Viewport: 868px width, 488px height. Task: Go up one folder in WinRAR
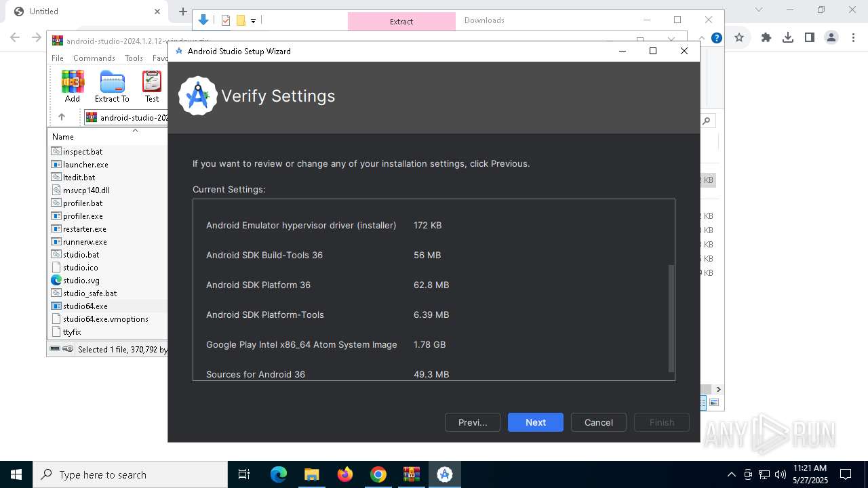tap(61, 117)
